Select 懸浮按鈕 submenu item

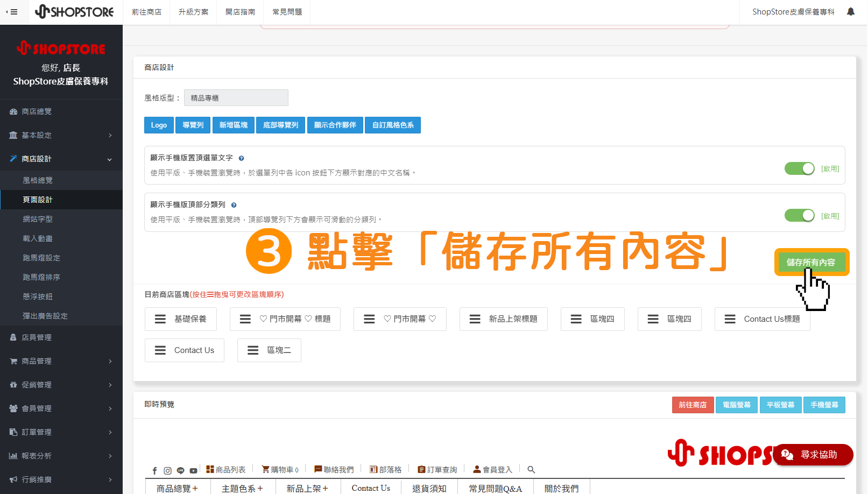point(61,297)
